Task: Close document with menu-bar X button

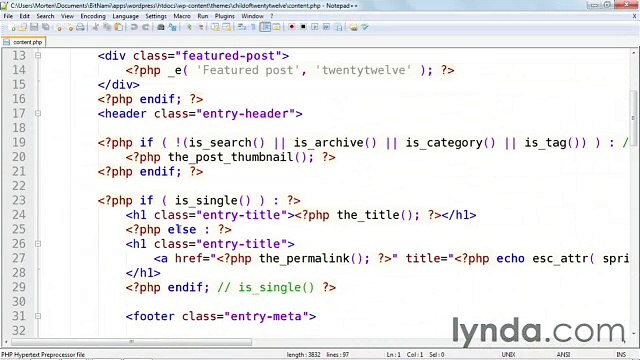Action: [635, 16]
